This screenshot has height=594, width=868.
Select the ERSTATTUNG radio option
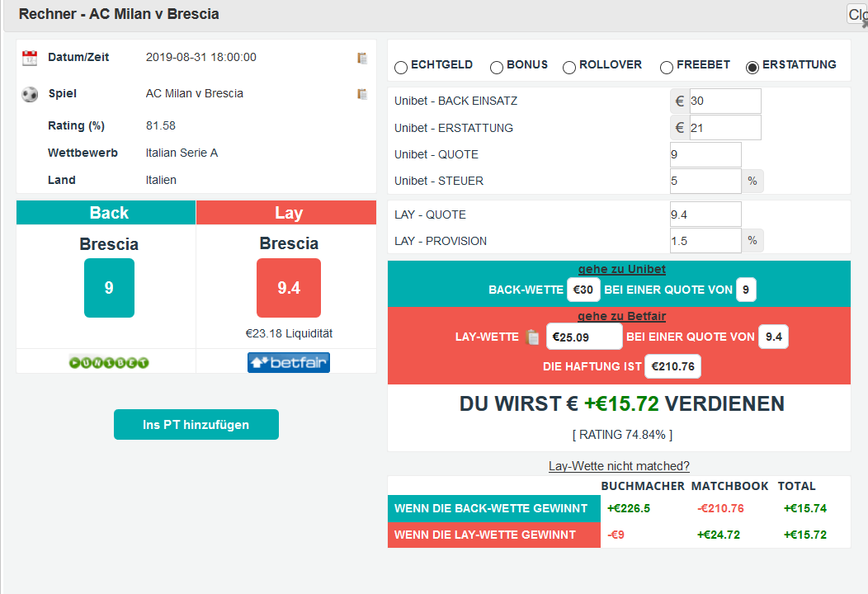pyautogui.click(x=752, y=68)
